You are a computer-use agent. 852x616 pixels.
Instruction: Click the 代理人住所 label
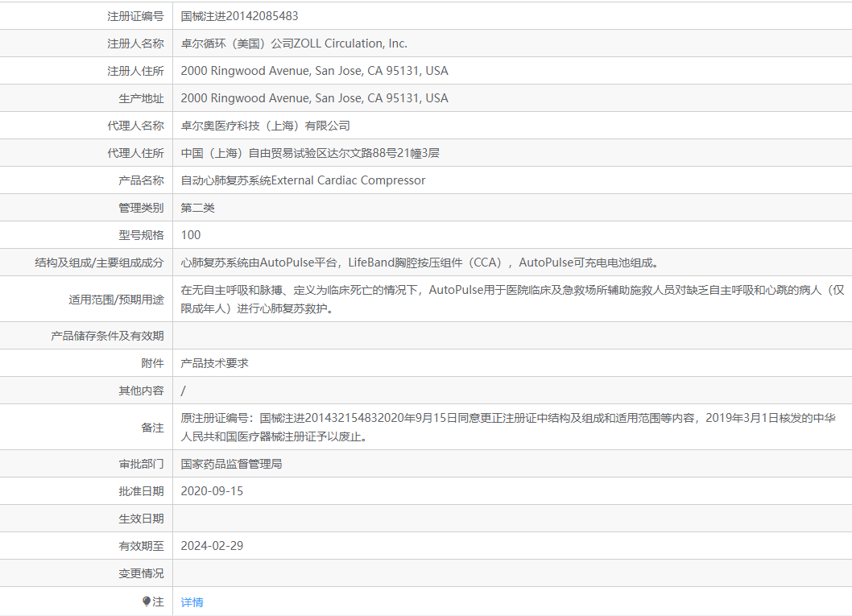click(x=135, y=153)
